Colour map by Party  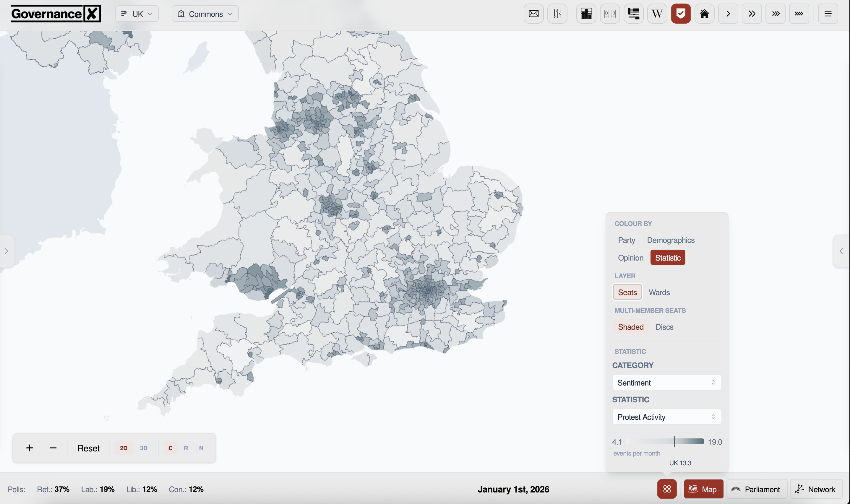[627, 240]
